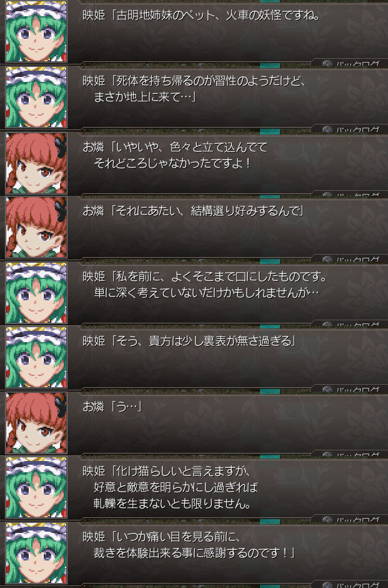This screenshot has width=388, height=588.
Task: Click Eiki's portrait beside 化け猫らしいと言えますが line
Action: click(x=36, y=487)
